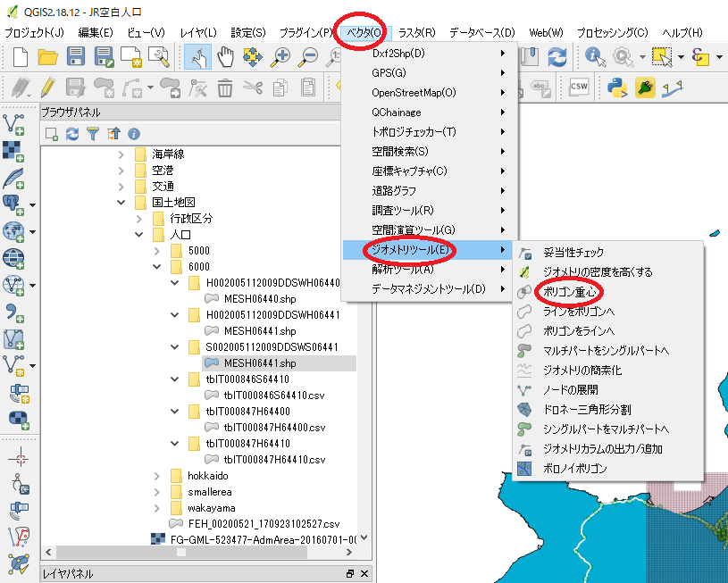Select the Zoom In magnifier tool
Screen dimensions: 728x583
280,56
